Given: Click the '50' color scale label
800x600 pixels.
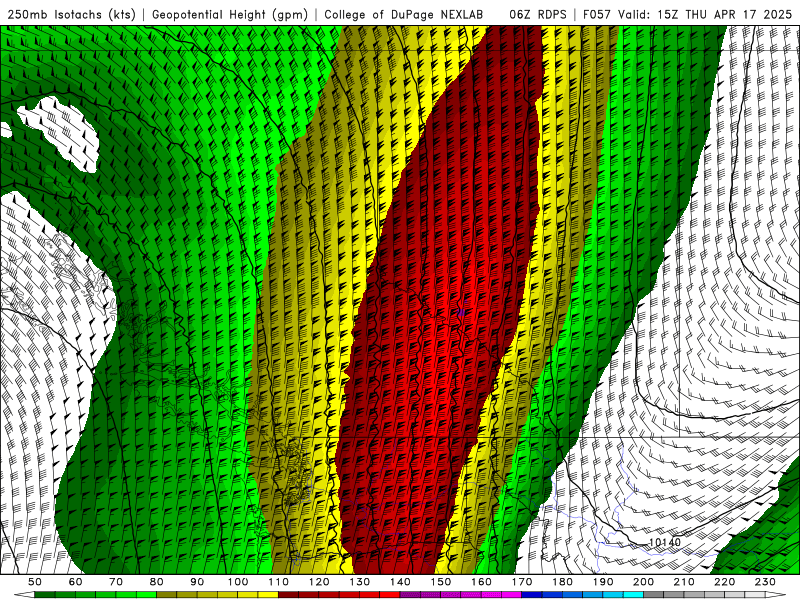Looking at the screenshot, I should pyautogui.click(x=35, y=582).
